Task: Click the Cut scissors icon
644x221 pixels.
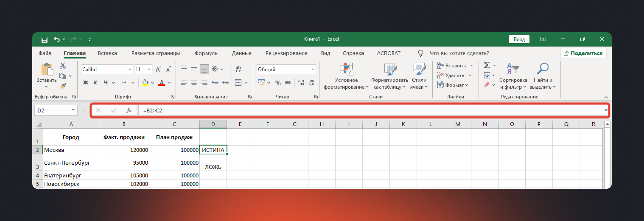Action: (63, 66)
